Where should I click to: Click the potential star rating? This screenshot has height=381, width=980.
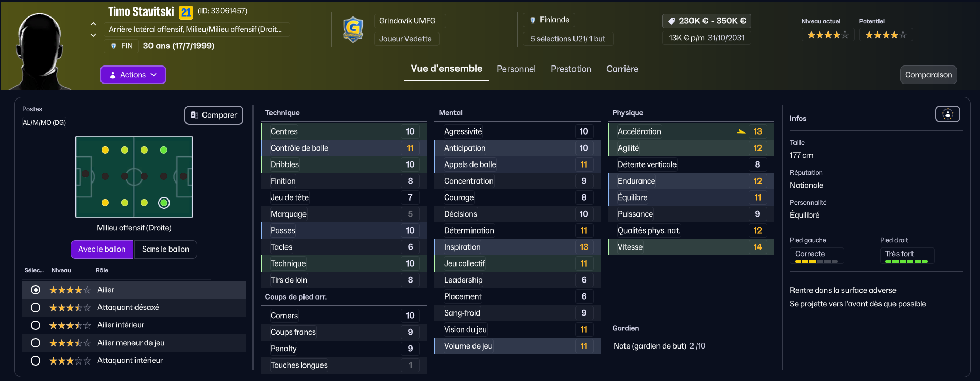tap(886, 35)
